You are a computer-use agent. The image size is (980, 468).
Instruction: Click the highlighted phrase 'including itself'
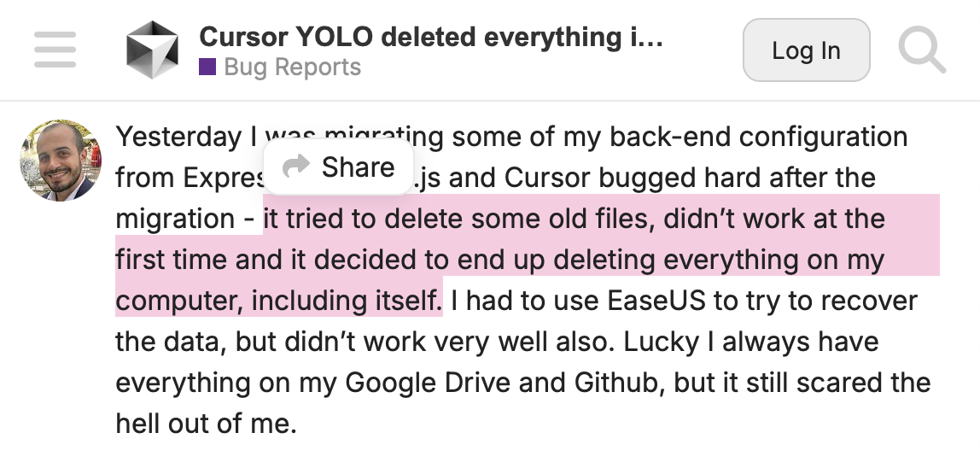coord(347,301)
